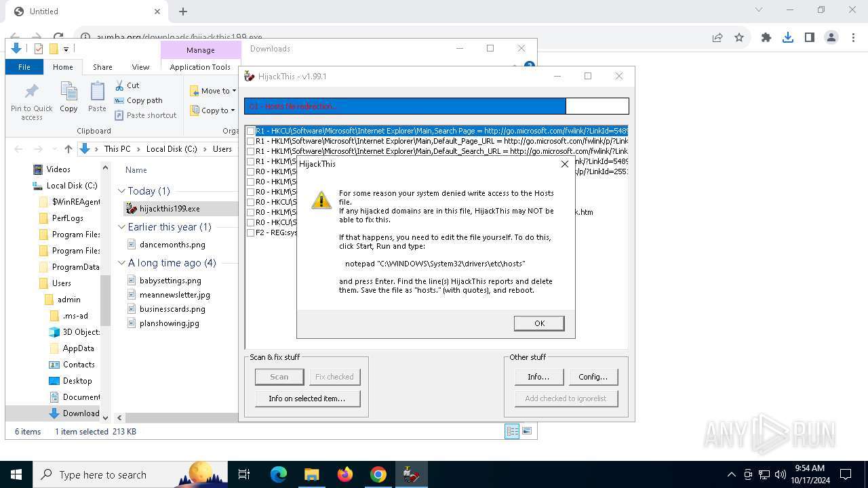Click OK in the HijackThis warning dialog
The width and height of the screenshot is (868, 488).
pyautogui.click(x=539, y=323)
